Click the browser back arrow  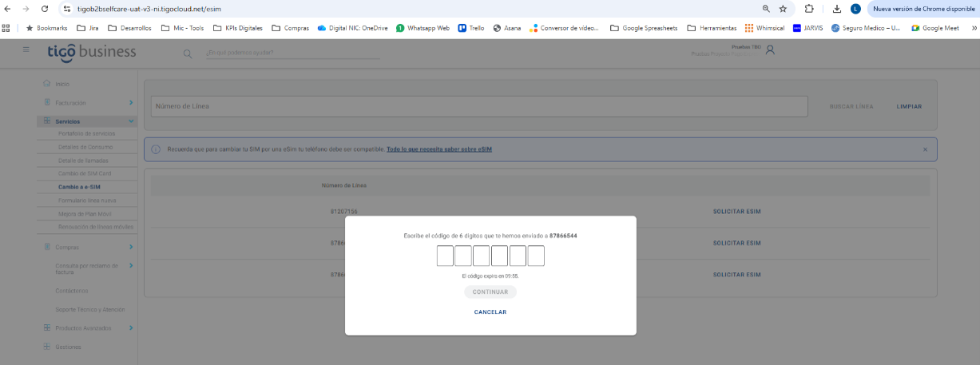pos(8,9)
